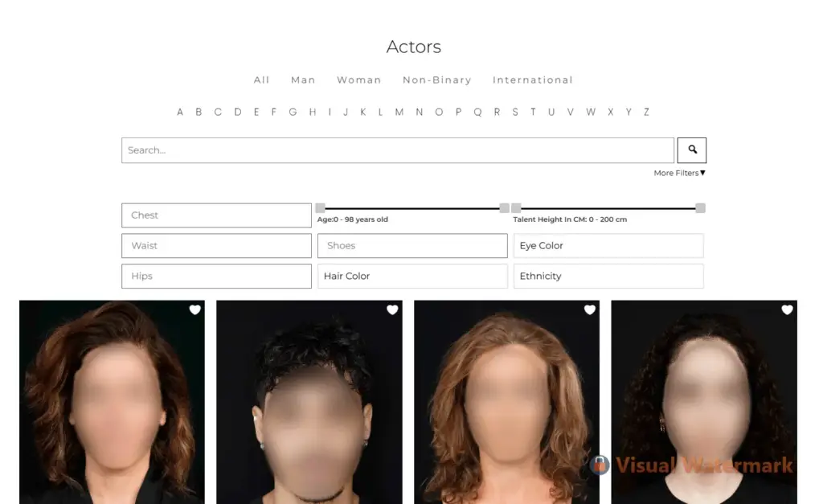This screenshot has width=823, height=504.
Task: Filter actors by letter H
Action: [313, 112]
